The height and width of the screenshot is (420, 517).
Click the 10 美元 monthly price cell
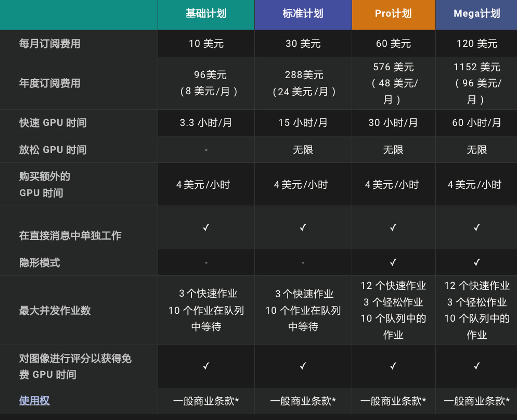(x=206, y=44)
